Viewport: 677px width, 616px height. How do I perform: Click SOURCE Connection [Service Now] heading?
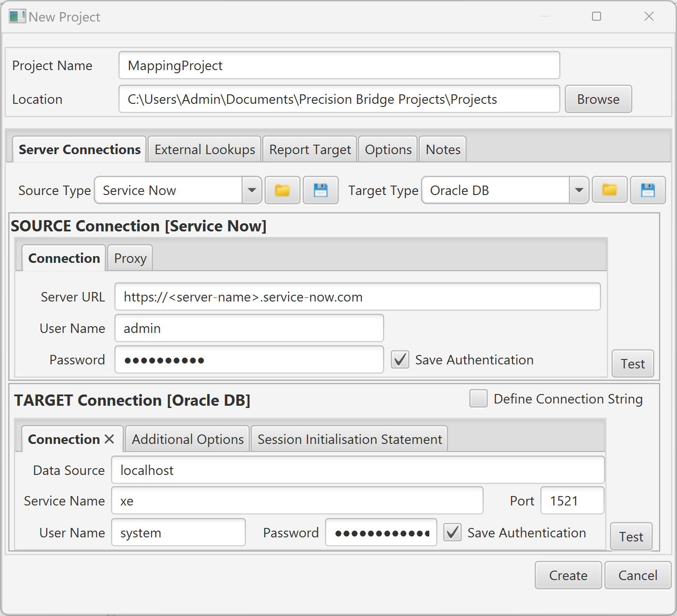tap(138, 226)
